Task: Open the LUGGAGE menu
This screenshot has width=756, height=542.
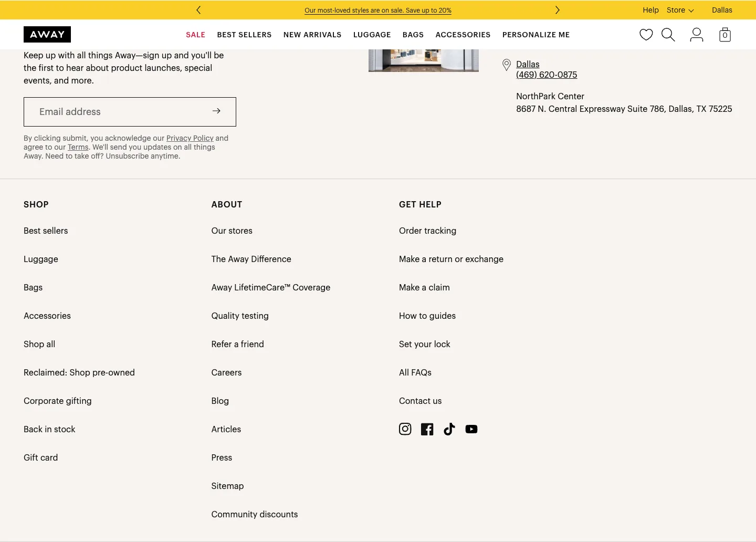Action: click(x=372, y=35)
